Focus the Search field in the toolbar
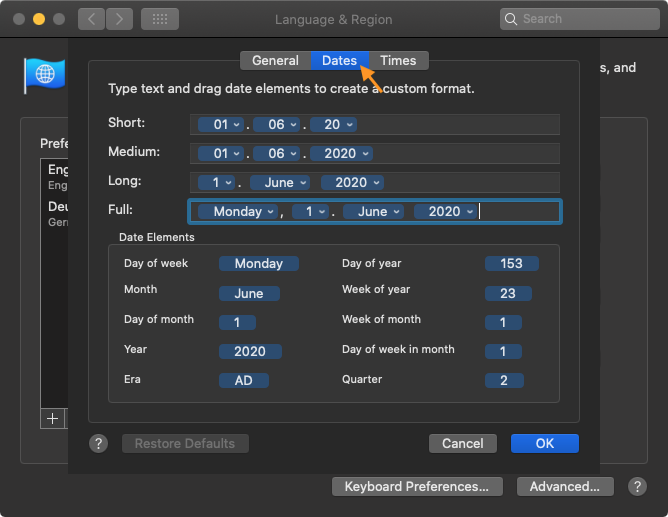 pyautogui.click(x=579, y=19)
